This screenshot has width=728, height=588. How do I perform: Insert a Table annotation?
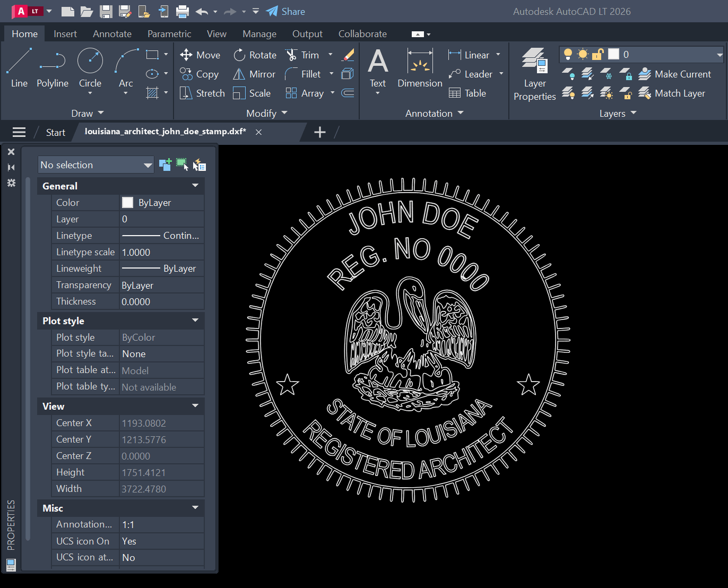click(x=467, y=93)
